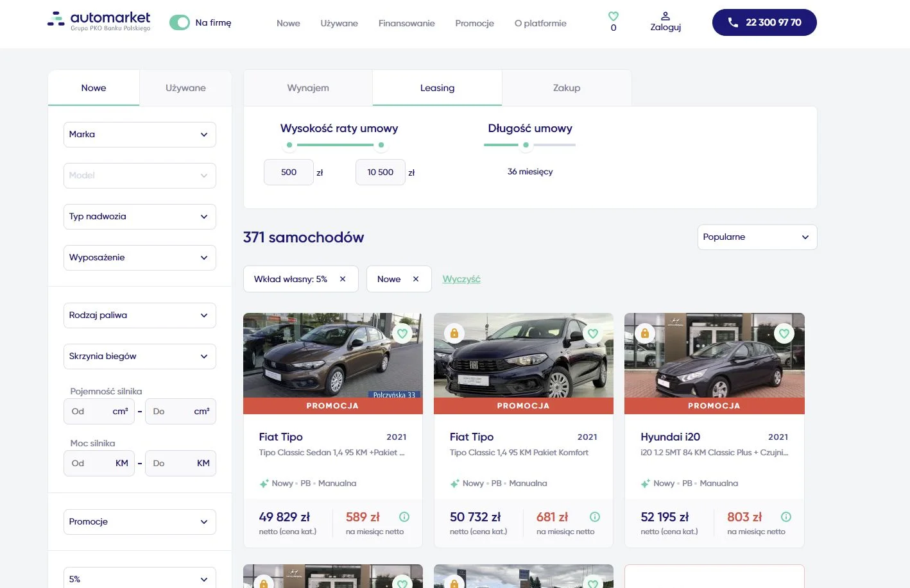Image resolution: width=910 pixels, height=588 pixels.
Task: Click the phone icon in call button
Action: tap(733, 22)
